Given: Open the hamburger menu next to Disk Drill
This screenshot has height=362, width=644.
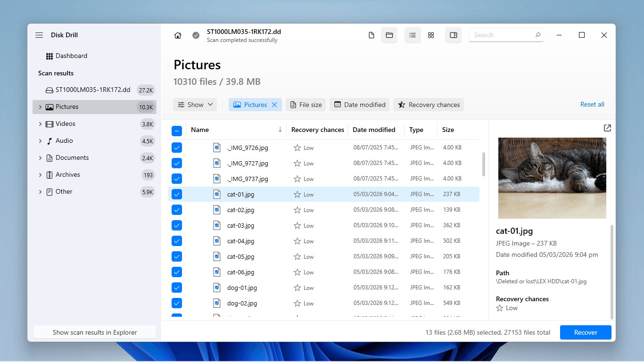Looking at the screenshot, I should click(39, 35).
